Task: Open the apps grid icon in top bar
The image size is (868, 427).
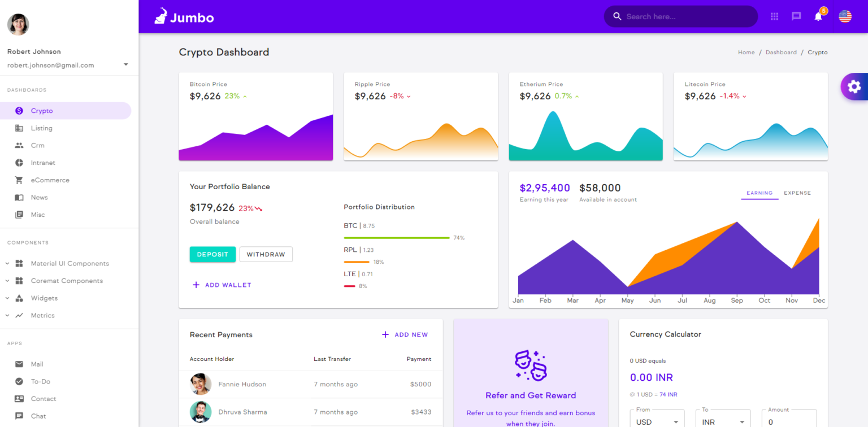Action: point(774,16)
